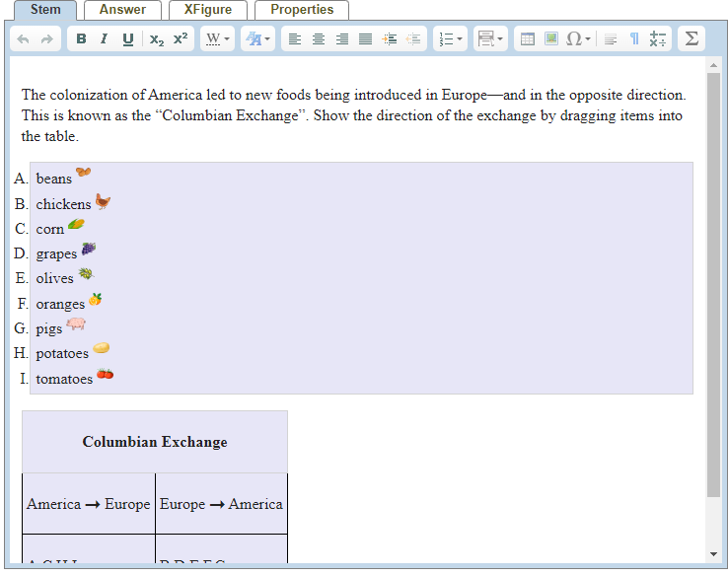This screenshot has width=728, height=576.
Task: Insert an image
Action: click(551, 39)
